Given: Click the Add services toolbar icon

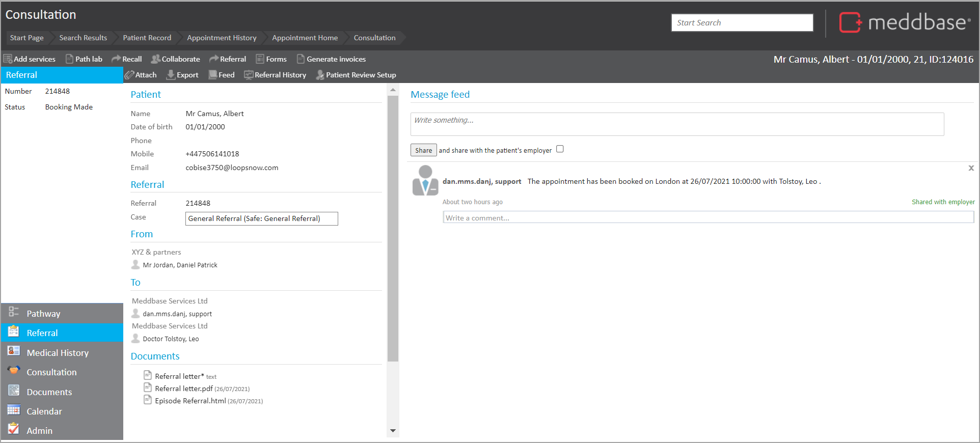Looking at the screenshot, I should pos(8,59).
